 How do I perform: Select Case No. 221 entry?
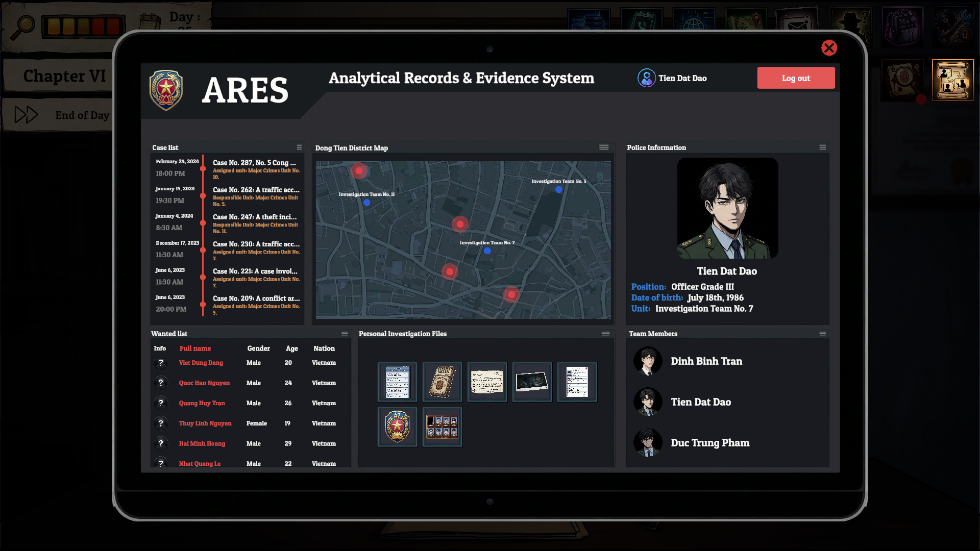(228, 278)
